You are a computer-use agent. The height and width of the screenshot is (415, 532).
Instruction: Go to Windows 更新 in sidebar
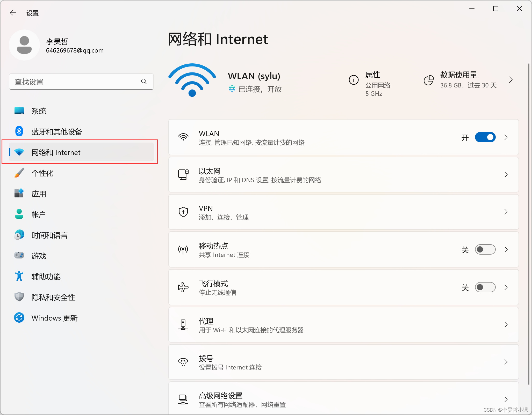point(54,318)
